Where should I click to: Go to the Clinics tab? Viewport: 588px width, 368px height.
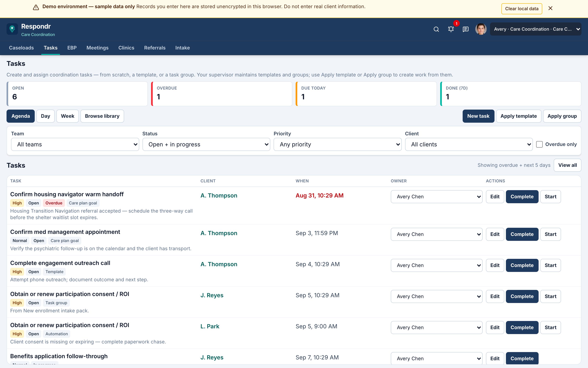[x=126, y=48]
